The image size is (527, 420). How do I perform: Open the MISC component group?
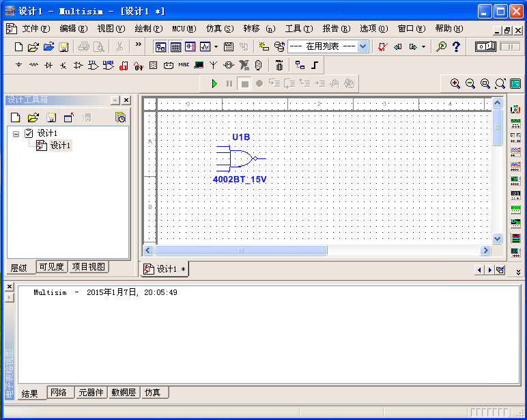184,65
